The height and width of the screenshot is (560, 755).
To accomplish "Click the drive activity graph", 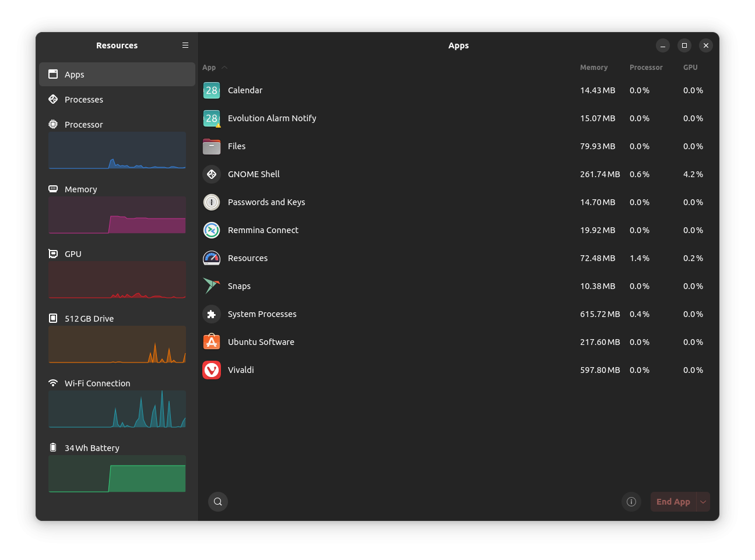I will pos(117,344).
